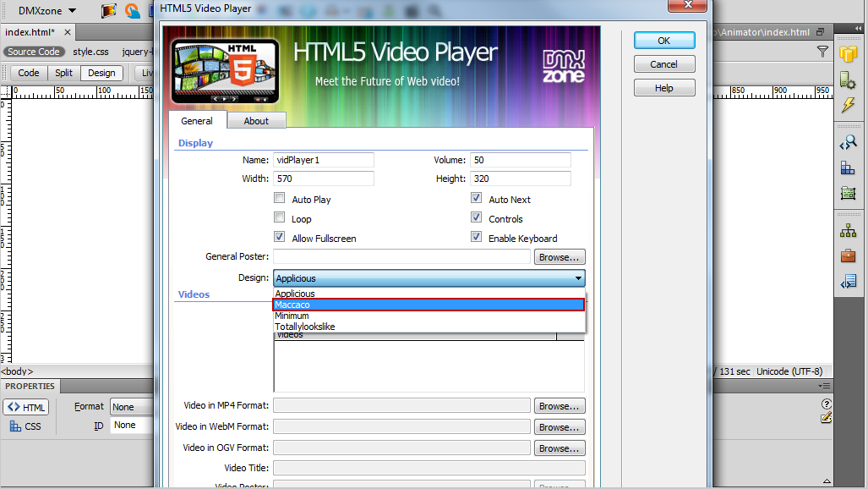This screenshot has height=489, width=868.
Task: Enable the Auto Play checkbox
Action: coord(280,198)
